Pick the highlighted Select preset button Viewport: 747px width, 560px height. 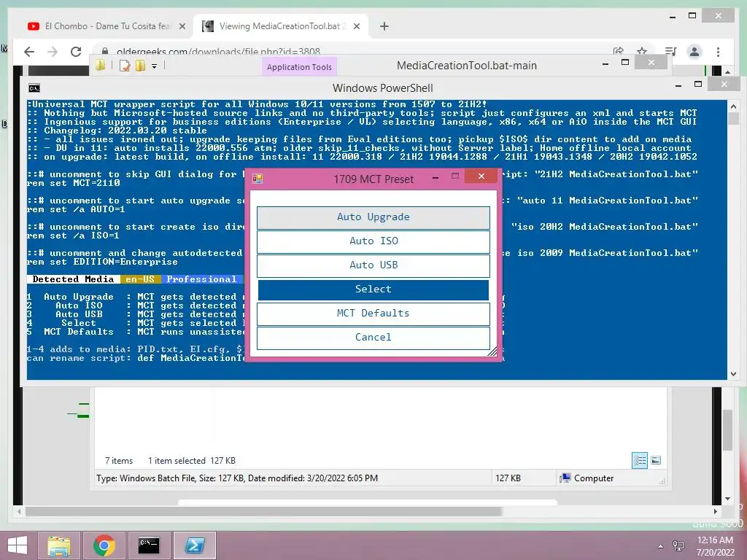point(373,289)
